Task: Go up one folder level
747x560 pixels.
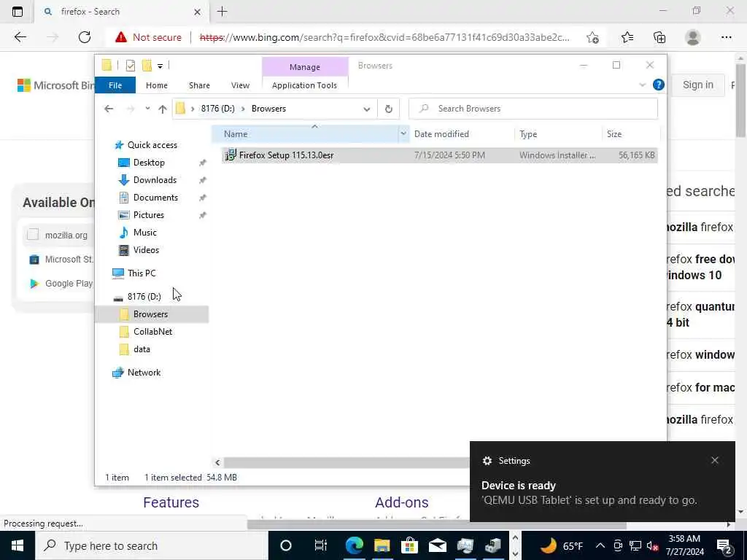Action: coord(163,109)
